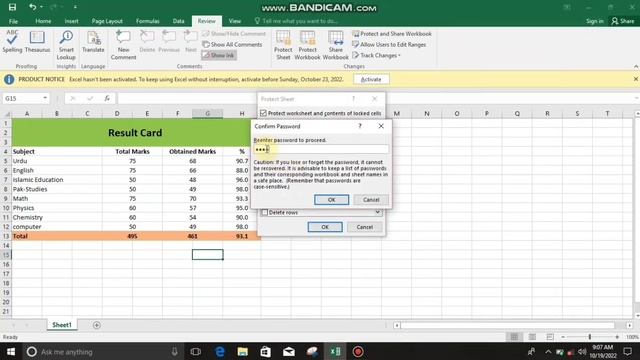Image resolution: width=640 pixels, height=360 pixels.
Task: Run the Spelling check
Action: coord(12,42)
